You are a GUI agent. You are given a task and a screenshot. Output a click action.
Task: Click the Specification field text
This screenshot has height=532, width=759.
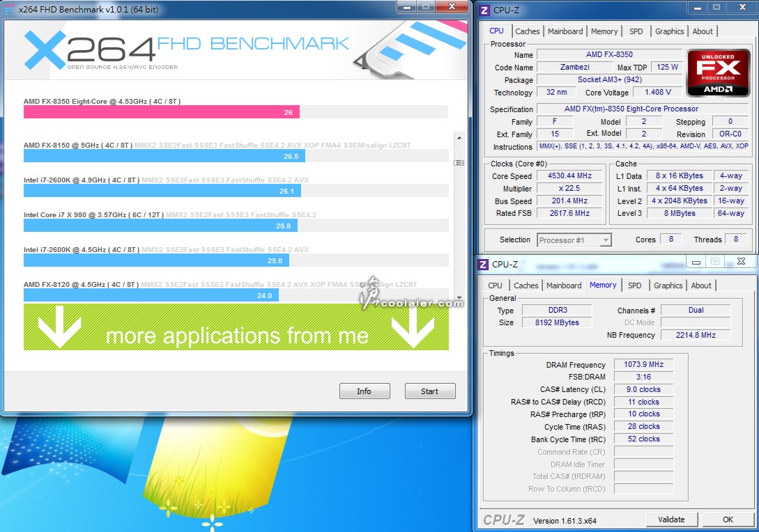pyautogui.click(x=643, y=109)
